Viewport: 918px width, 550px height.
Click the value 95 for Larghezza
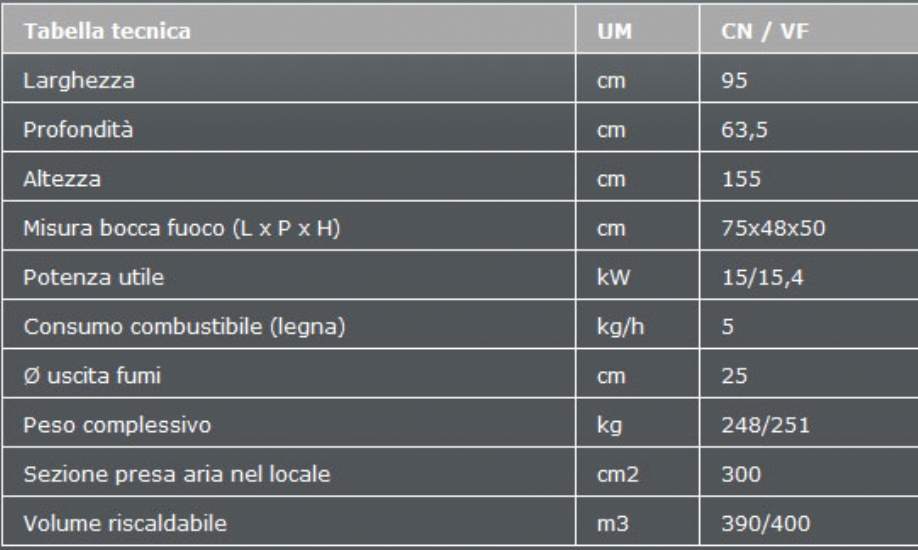734,80
